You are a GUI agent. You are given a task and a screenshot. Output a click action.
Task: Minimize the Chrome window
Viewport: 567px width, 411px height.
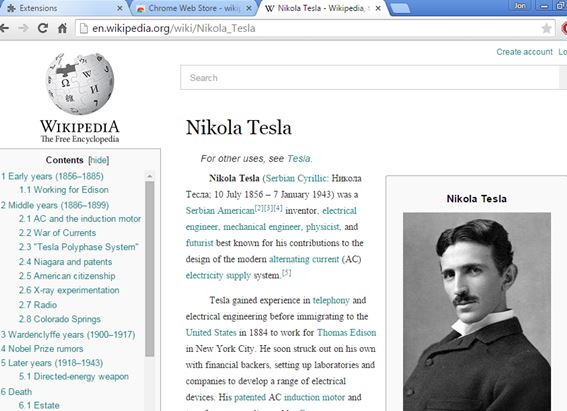click(x=544, y=5)
